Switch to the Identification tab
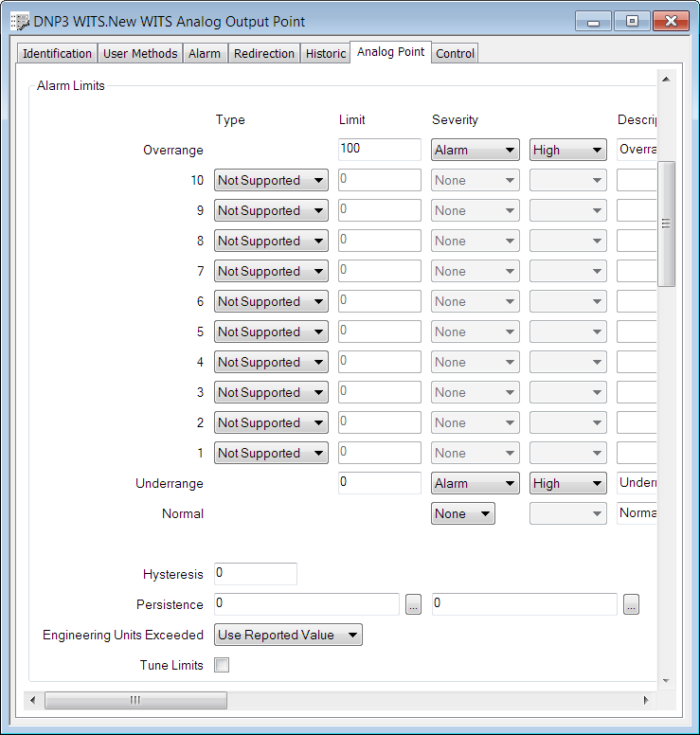 coord(58,54)
